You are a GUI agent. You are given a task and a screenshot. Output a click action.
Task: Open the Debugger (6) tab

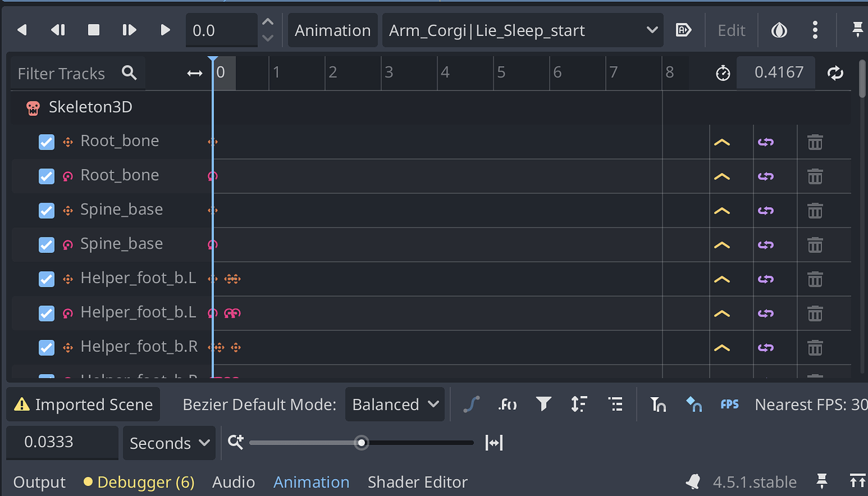[138, 482]
